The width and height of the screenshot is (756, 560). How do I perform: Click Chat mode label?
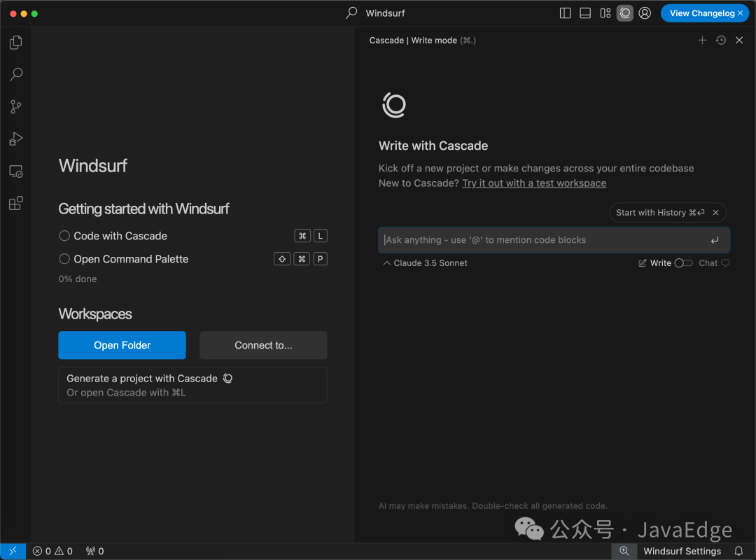[708, 263]
